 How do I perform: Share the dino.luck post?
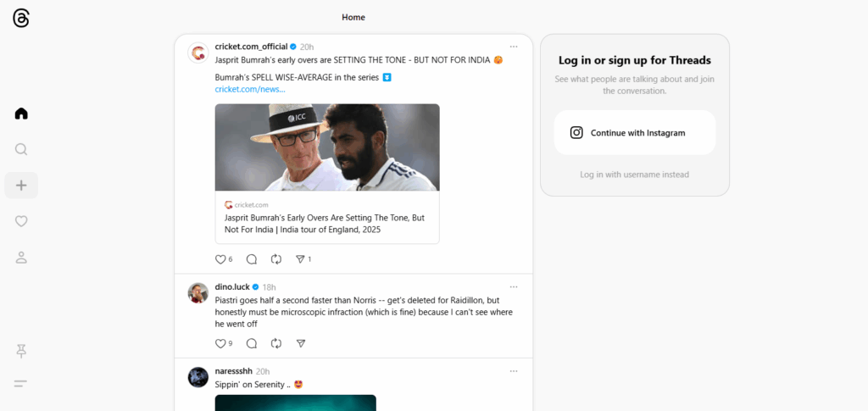pyautogui.click(x=301, y=343)
